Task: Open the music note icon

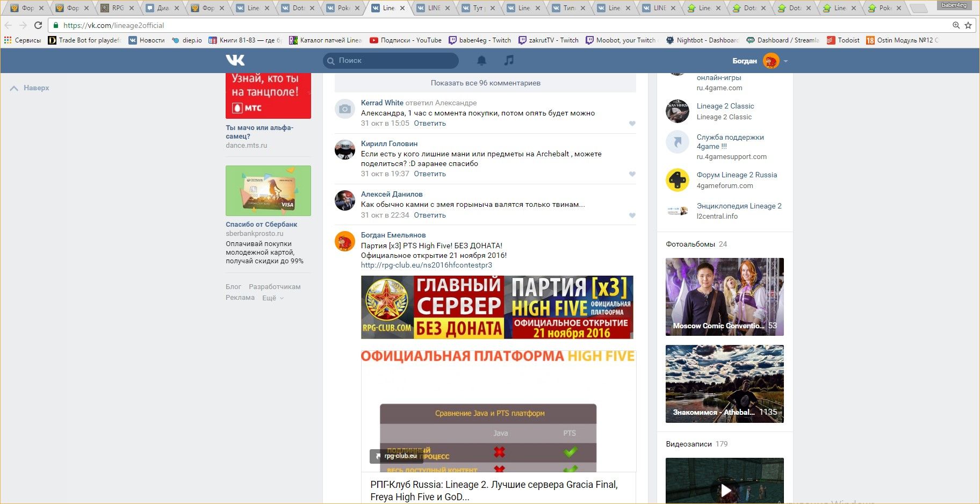Action: coord(509,60)
